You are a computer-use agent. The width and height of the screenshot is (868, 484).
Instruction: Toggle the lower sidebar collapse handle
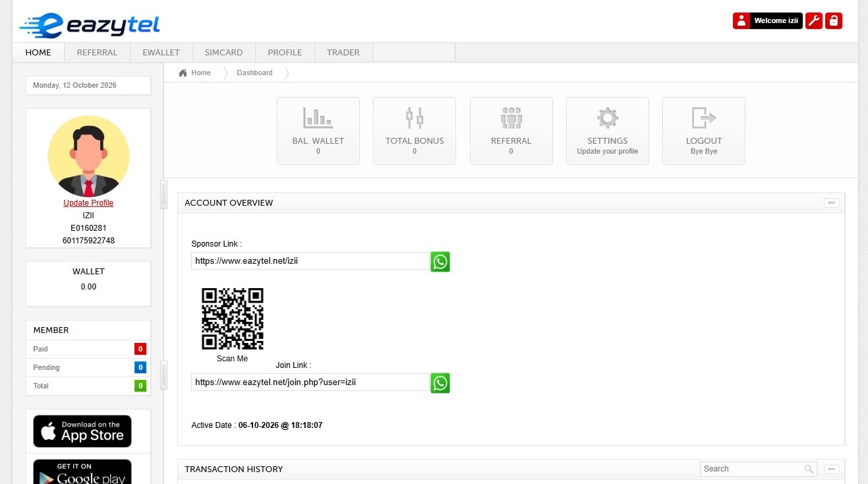point(164,375)
